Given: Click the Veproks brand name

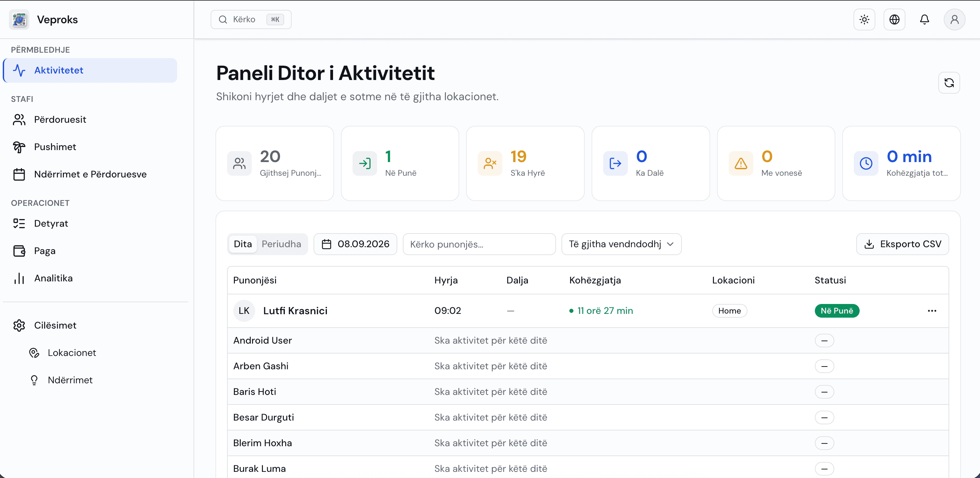Looking at the screenshot, I should click(x=57, y=19).
